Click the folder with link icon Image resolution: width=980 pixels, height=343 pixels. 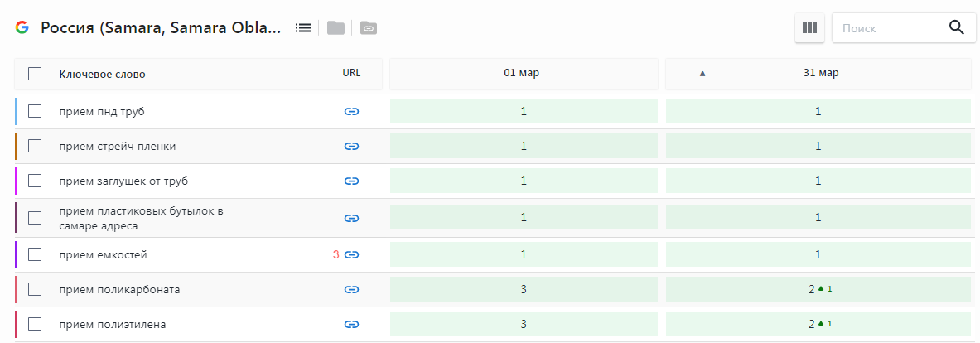click(369, 28)
